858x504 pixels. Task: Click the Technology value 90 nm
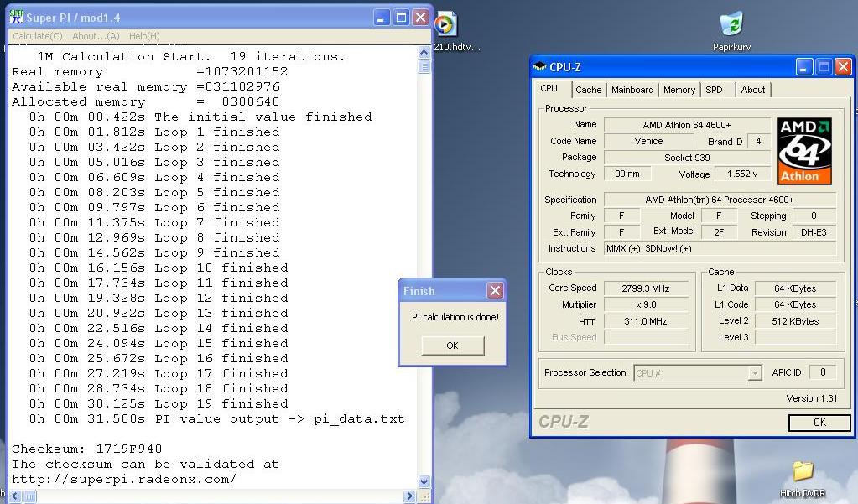(x=627, y=174)
